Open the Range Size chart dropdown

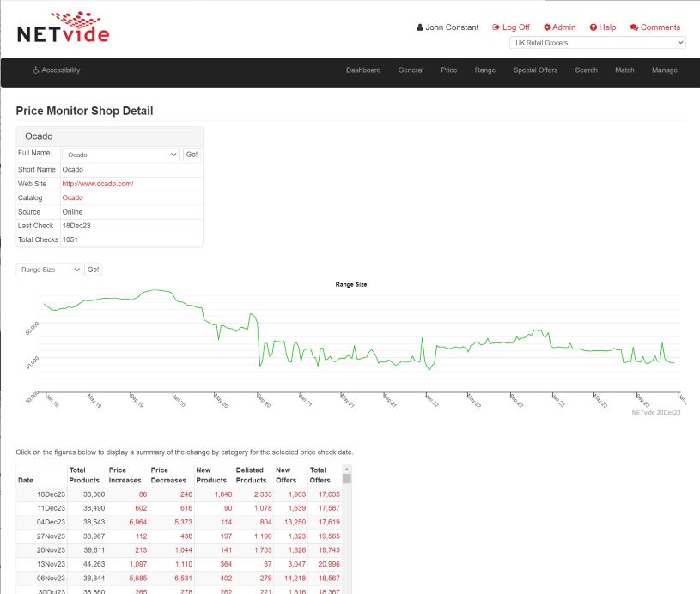tap(49, 270)
